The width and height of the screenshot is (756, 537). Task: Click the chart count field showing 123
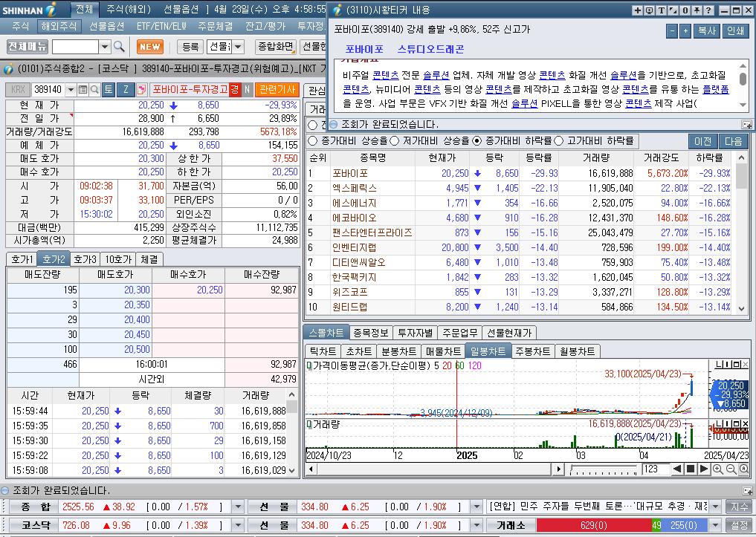pos(655,469)
